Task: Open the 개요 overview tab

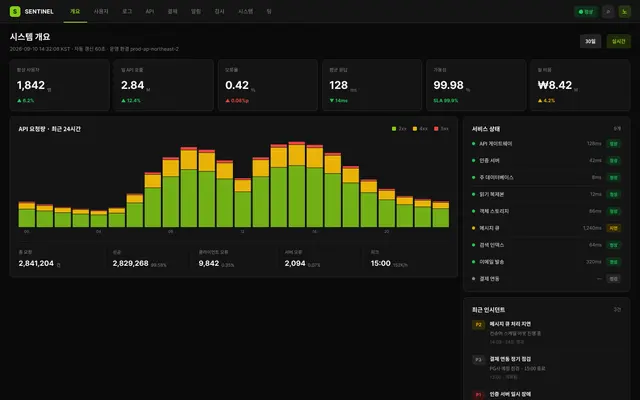Action: click(75, 11)
